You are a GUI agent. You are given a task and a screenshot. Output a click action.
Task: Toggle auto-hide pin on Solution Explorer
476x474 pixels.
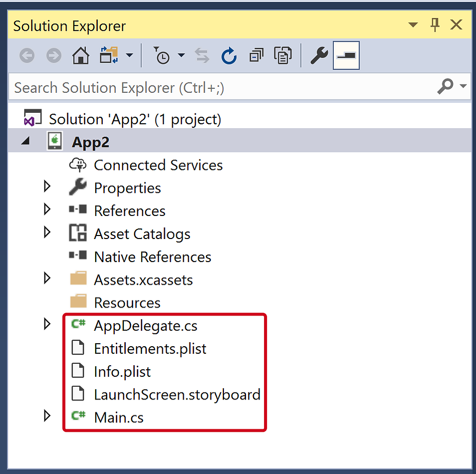tap(435, 25)
